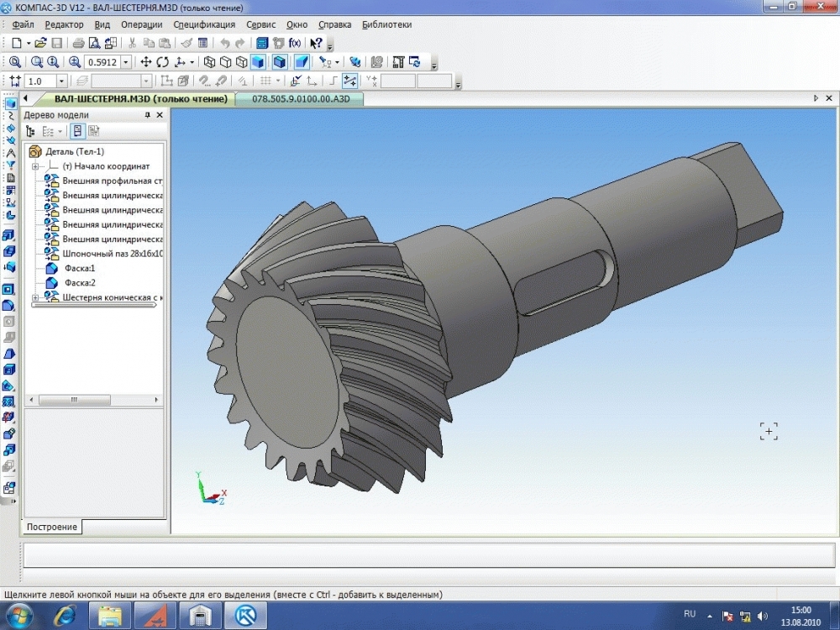Open the zoom scale 0.5912 dropdown

pyautogui.click(x=126, y=62)
